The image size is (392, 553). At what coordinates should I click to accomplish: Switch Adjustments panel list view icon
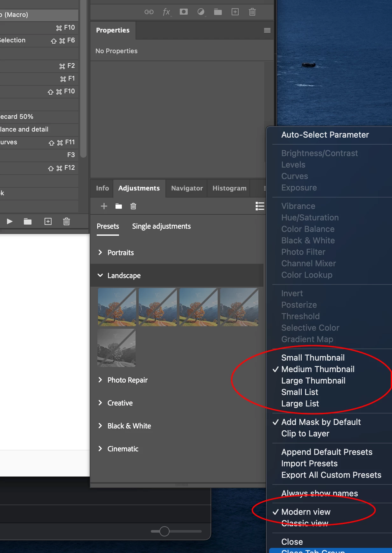tap(260, 206)
